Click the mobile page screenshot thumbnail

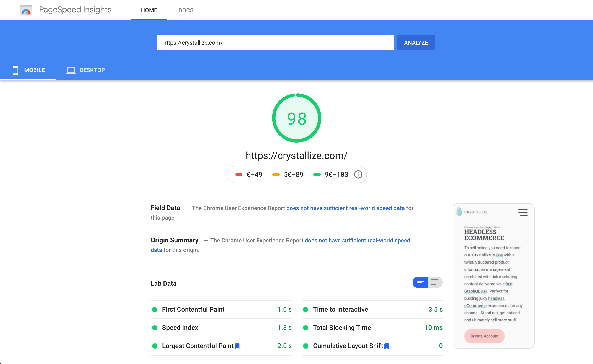coord(494,276)
